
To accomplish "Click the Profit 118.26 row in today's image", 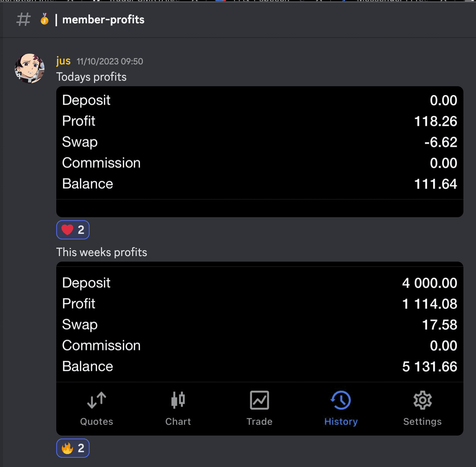I will (259, 121).
